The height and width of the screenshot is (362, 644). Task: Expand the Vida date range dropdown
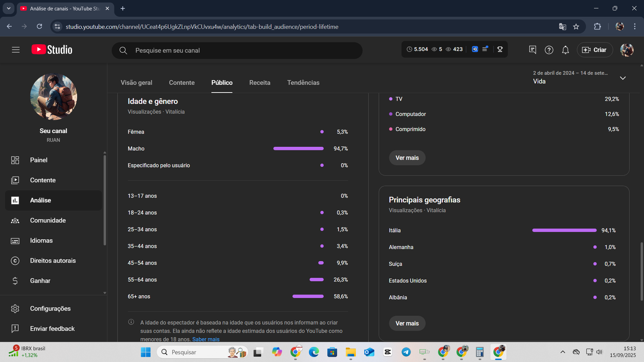[623, 78]
